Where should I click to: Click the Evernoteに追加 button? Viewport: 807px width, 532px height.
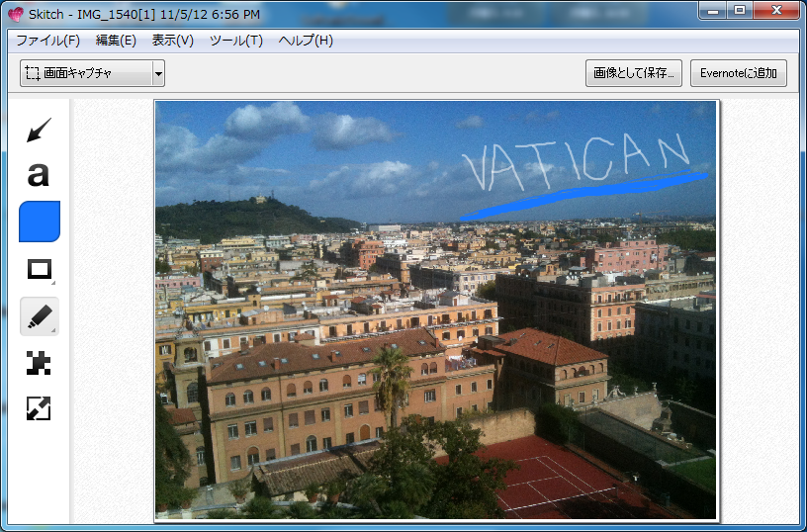[x=739, y=73]
